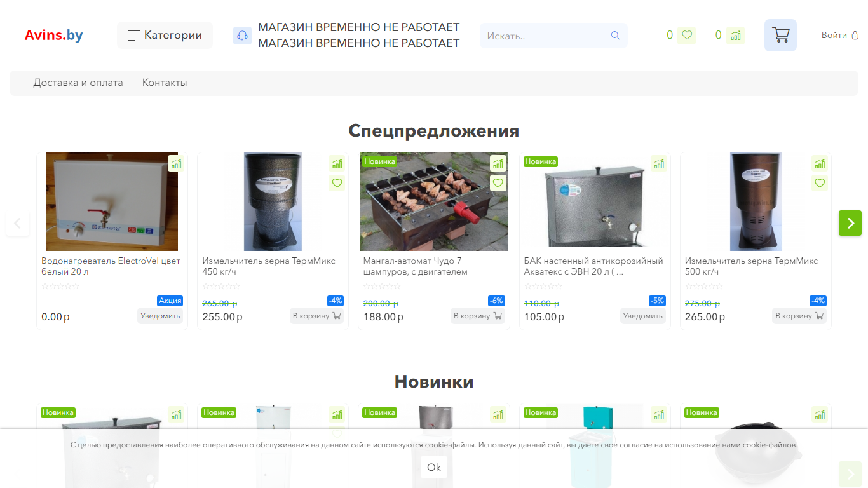Viewport: 868px width, 488px height.
Task: Open Измельчитель 500 кг/ч product photo
Action: tap(756, 201)
